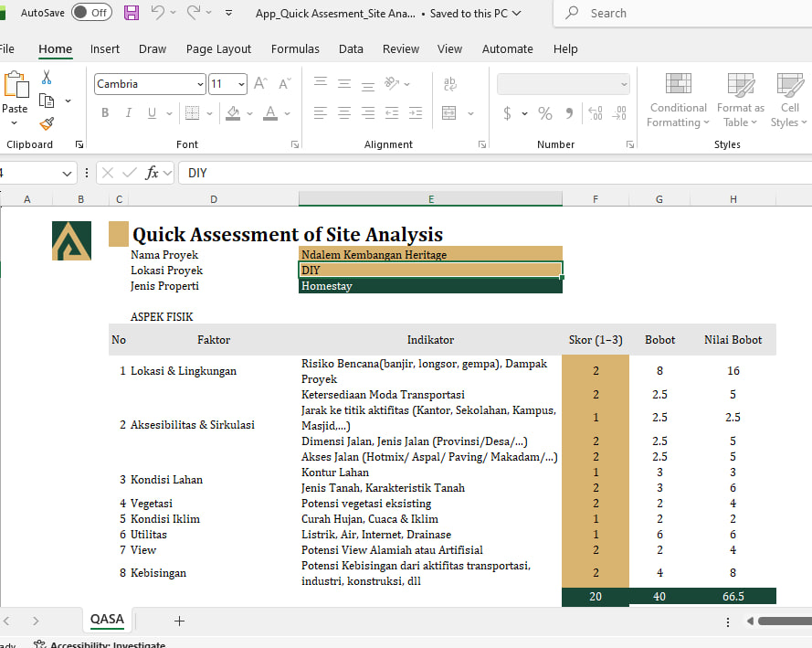Click the Increase Font Size icon
The height and width of the screenshot is (648, 812).
click(x=260, y=84)
